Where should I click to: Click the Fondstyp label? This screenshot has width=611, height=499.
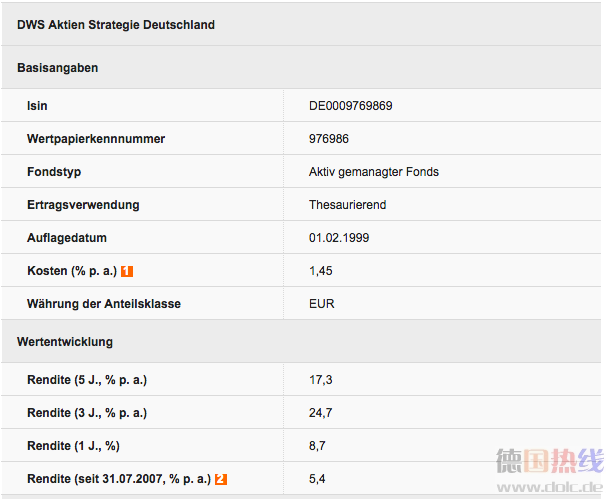54,172
